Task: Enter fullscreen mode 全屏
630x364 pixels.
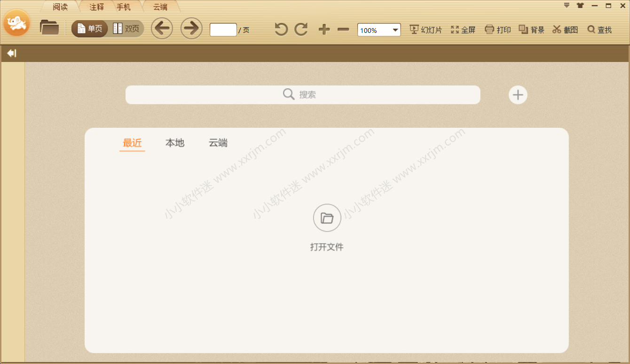Action: (463, 30)
